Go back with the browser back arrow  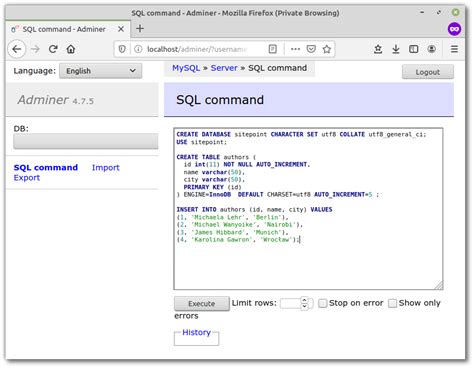coord(17,49)
